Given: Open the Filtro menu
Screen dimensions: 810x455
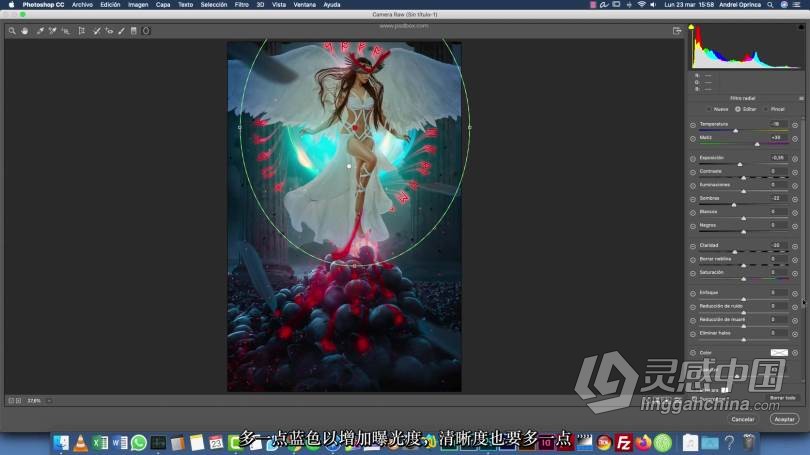Looking at the screenshot, I should tap(241, 5).
